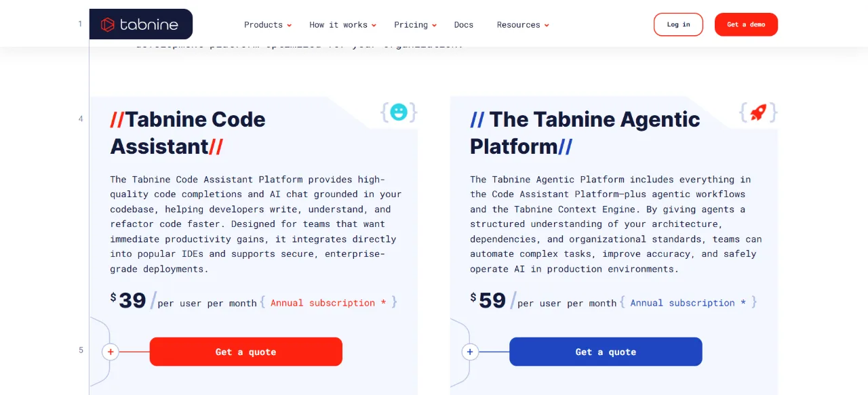Click the Get a demo button
Screen dimensions: 868x395
pyautogui.click(x=746, y=24)
